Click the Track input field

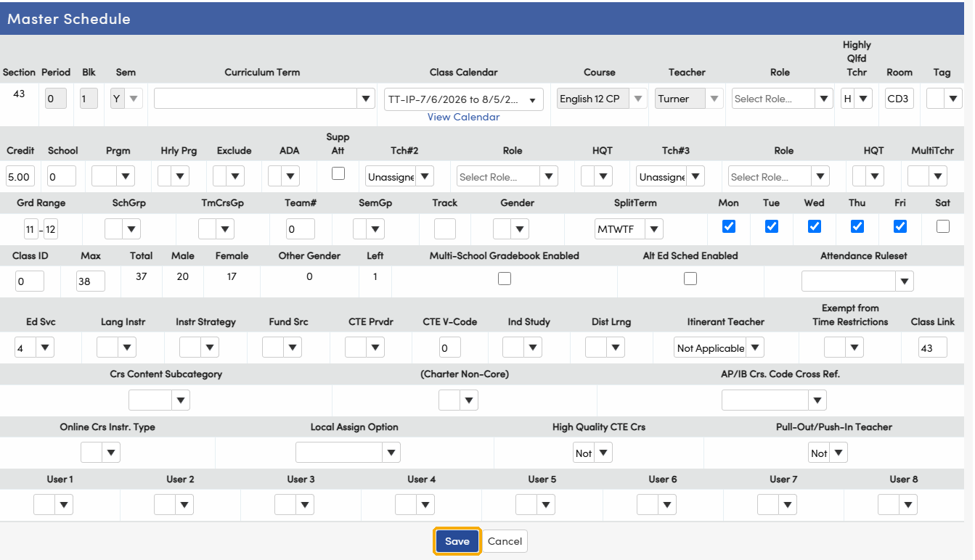tap(445, 229)
